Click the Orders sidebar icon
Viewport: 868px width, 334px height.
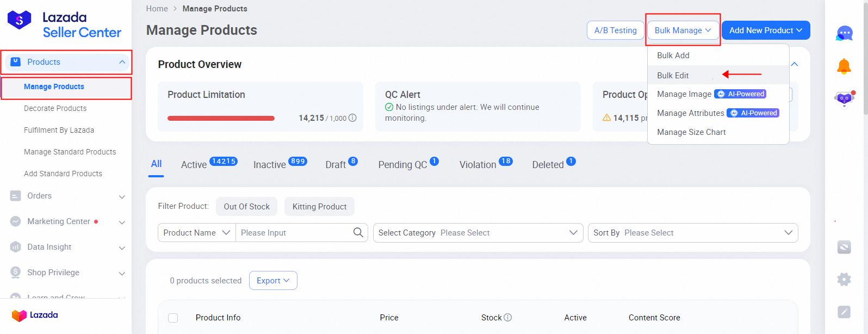[16, 196]
